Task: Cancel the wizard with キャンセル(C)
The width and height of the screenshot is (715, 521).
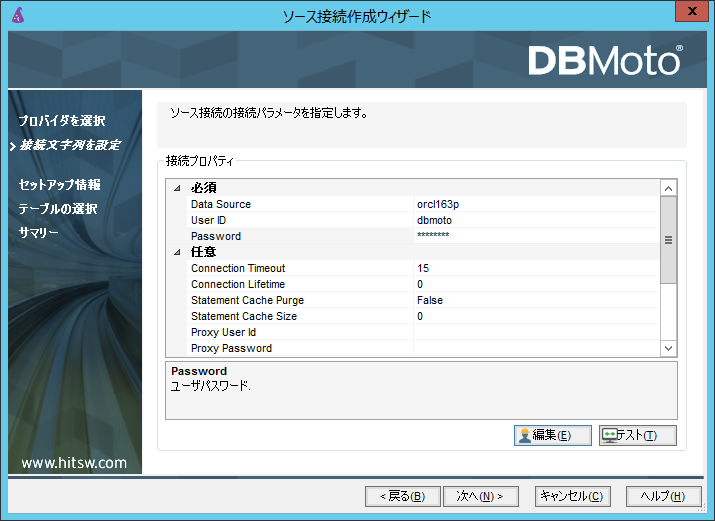Action: [x=572, y=496]
